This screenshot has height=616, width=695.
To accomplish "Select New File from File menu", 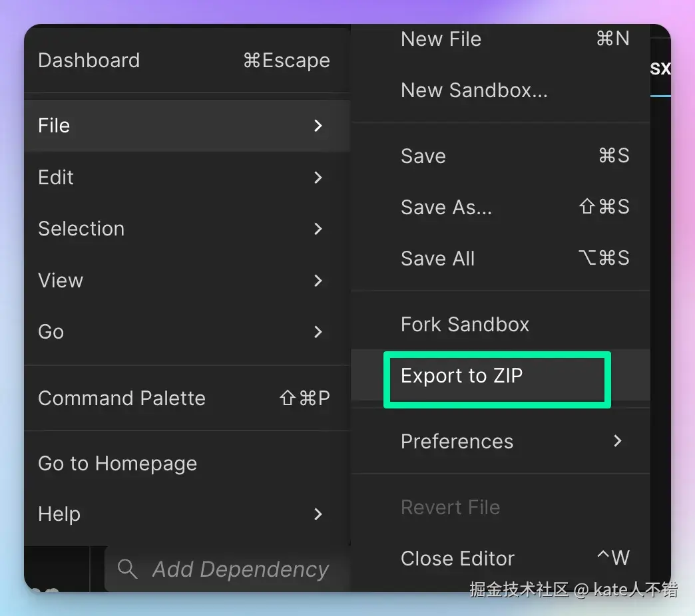I will pyautogui.click(x=501, y=39).
